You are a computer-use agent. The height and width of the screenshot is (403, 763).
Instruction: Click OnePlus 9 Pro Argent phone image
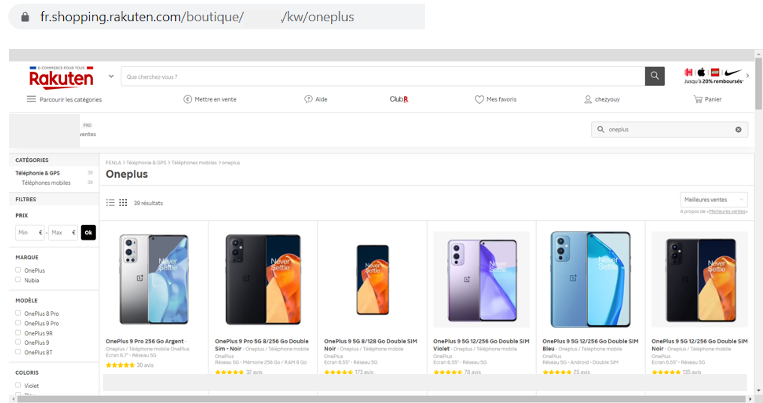coord(154,279)
